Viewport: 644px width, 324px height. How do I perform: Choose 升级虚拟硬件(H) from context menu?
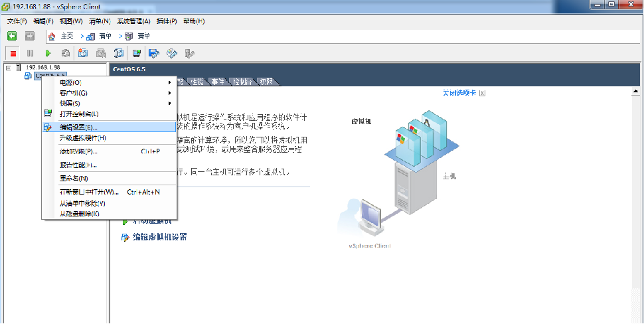tap(110, 138)
